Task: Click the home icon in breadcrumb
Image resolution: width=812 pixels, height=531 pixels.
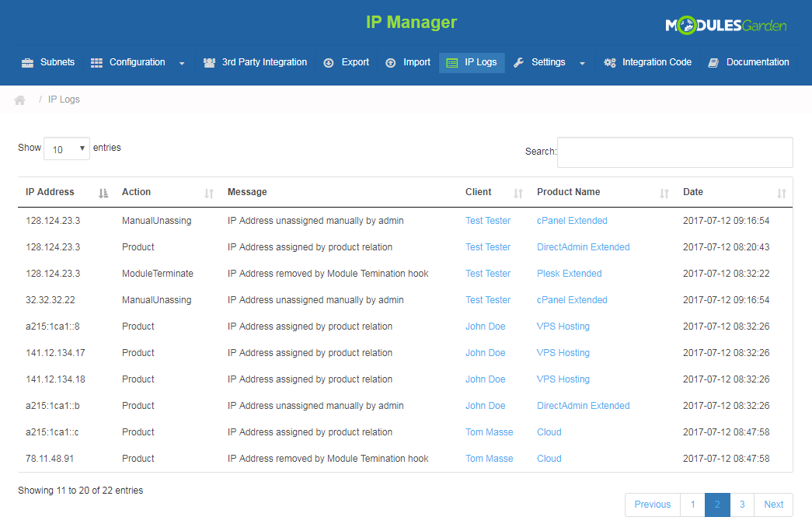Action: click(20, 100)
